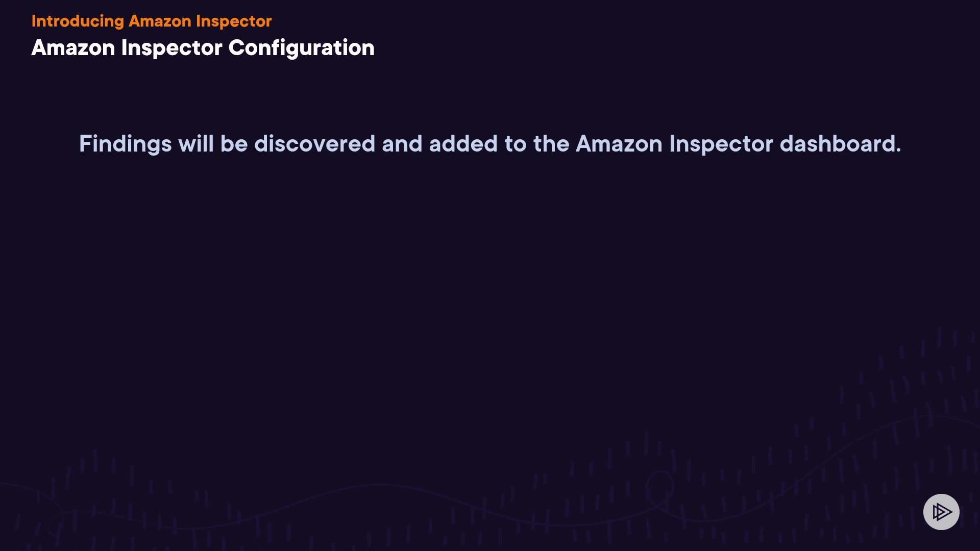
Task: Click the orange "Introducing Amazon Inspector" title
Action: (152, 21)
